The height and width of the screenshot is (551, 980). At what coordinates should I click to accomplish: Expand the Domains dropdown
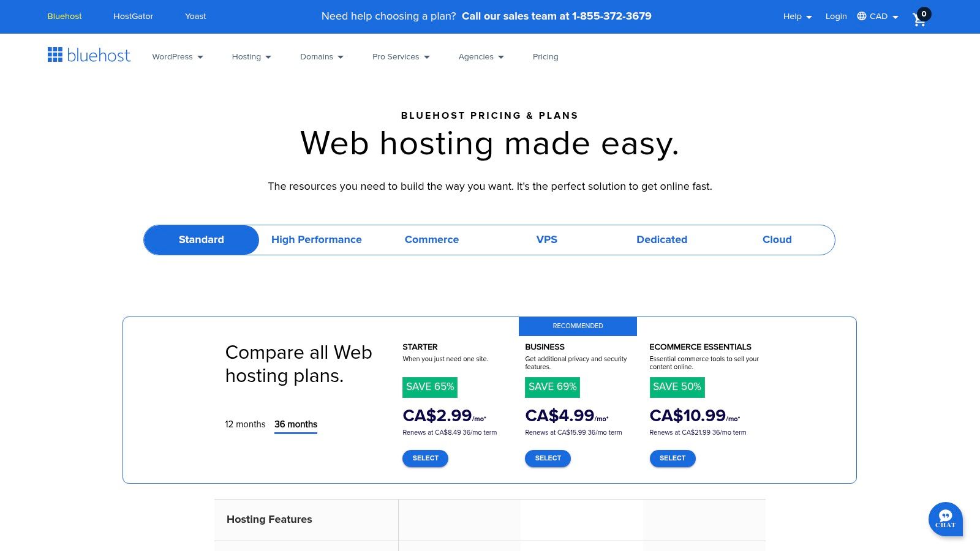(x=322, y=56)
